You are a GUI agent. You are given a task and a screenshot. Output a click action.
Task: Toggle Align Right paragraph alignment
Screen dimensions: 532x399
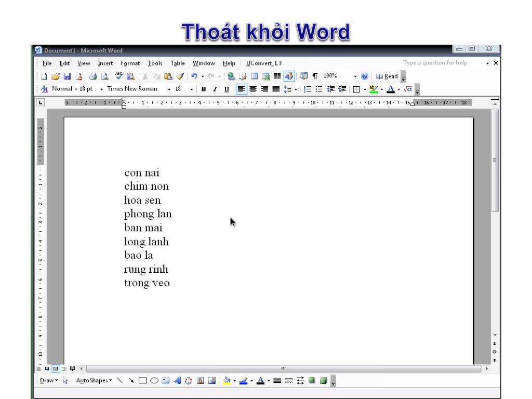pos(264,89)
